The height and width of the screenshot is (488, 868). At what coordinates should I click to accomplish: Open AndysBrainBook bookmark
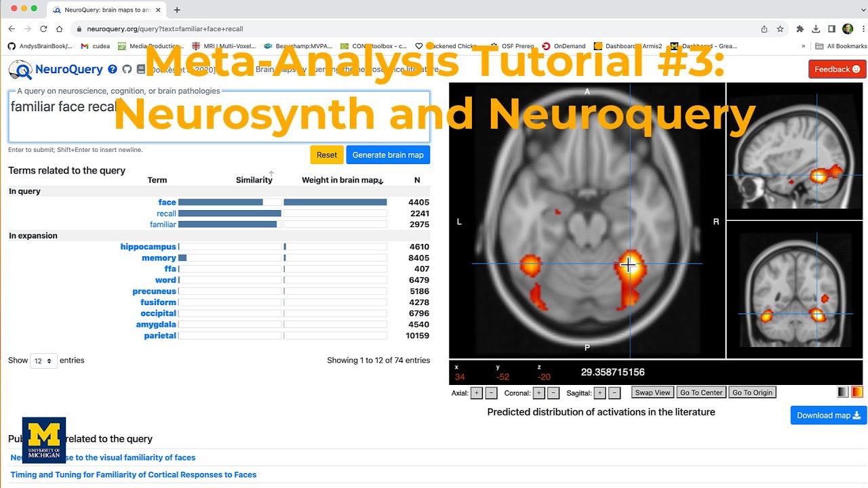pos(39,46)
